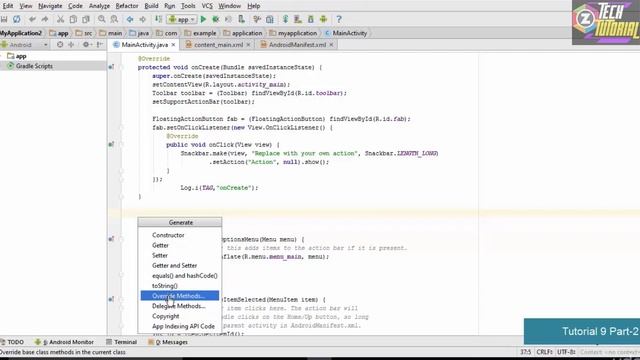Choose Constructor in Generate popup

click(x=180, y=235)
